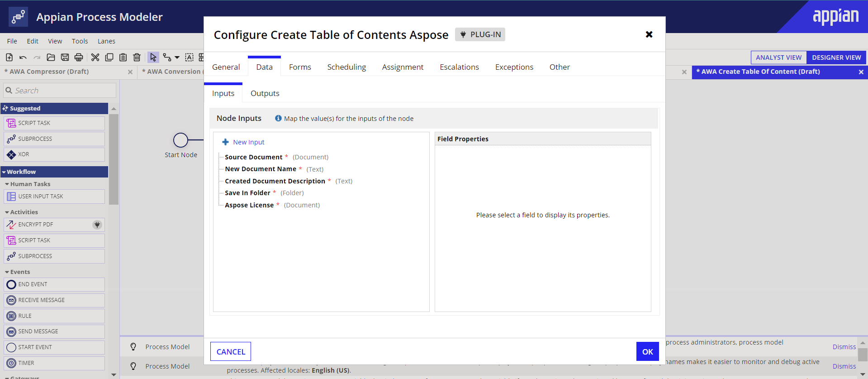Open the Escalations tab
The height and width of the screenshot is (379, 868).
[x=460, y=67]
